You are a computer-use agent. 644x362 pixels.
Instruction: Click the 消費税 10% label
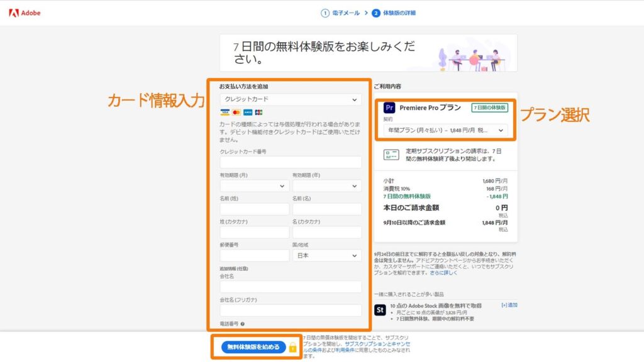coord(396,189)
